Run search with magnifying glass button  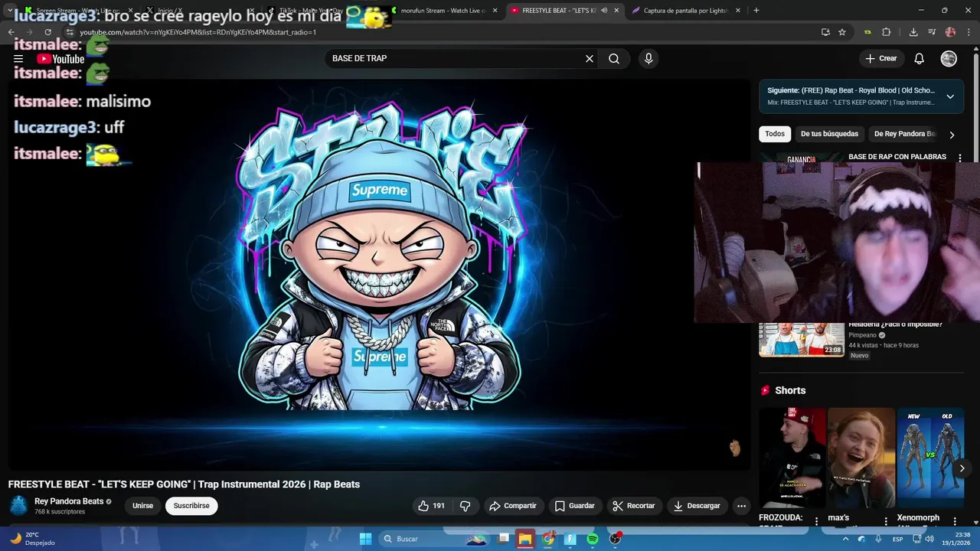pos(614,59)
